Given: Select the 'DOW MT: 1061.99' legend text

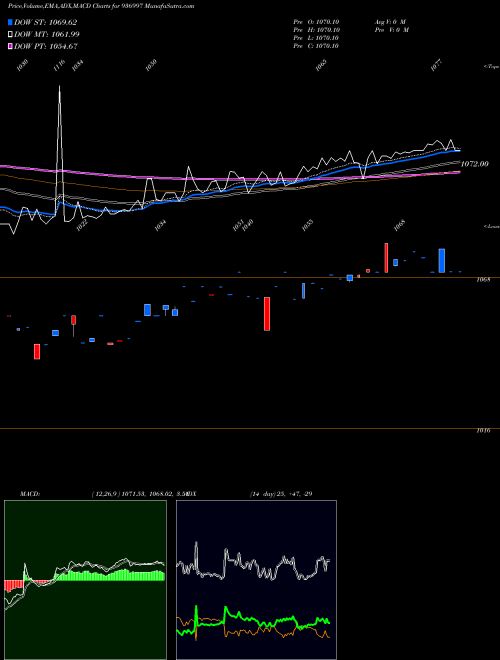Looking at the screenshot, I should click(47, 35).
